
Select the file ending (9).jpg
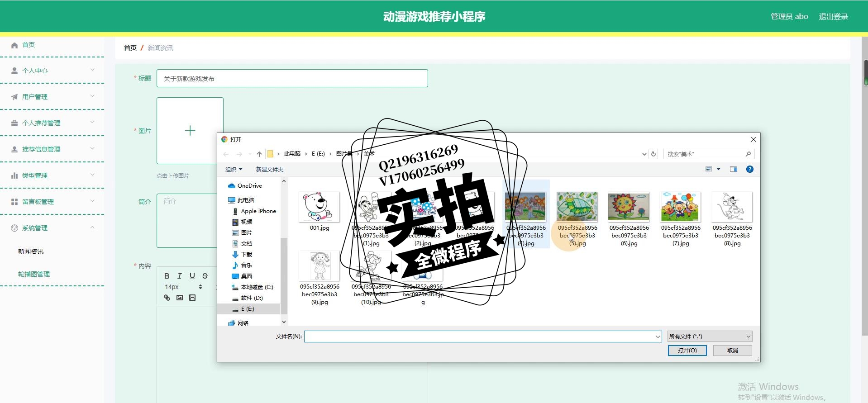[320, 278]
